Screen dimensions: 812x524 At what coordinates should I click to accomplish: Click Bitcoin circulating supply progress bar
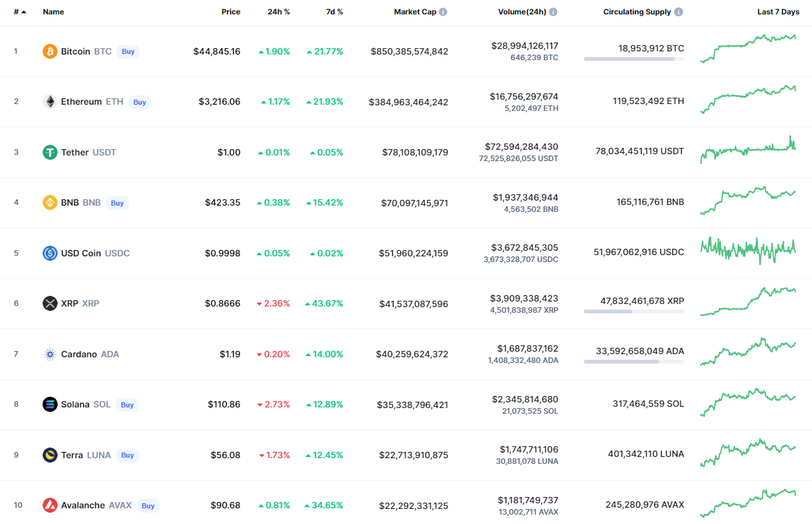tap(634, 59)
